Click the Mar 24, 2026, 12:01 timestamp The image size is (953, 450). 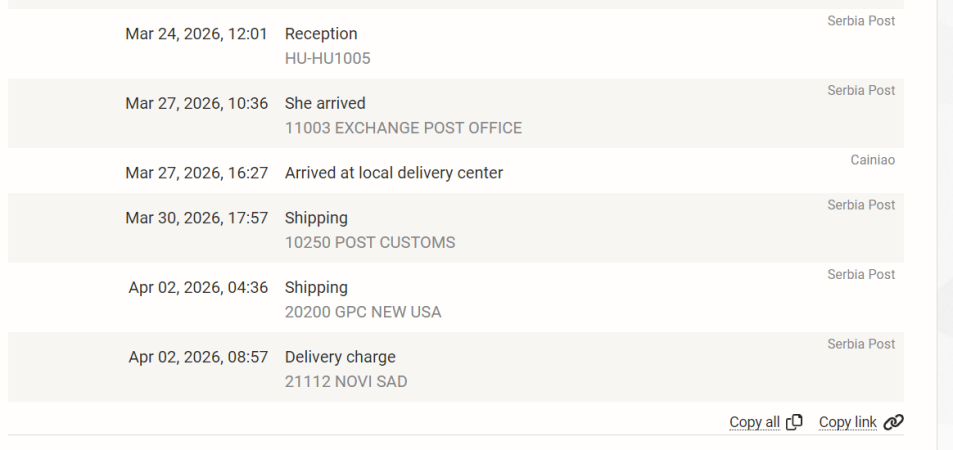(196, 34)
